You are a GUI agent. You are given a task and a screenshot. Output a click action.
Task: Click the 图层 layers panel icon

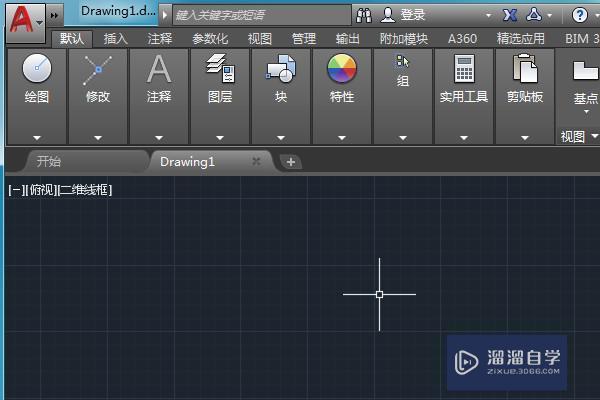[220, 69]
